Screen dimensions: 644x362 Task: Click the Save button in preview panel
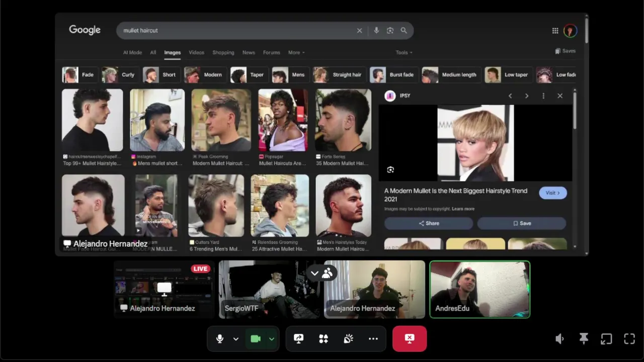pyautogui.click(x=522, y=223)
